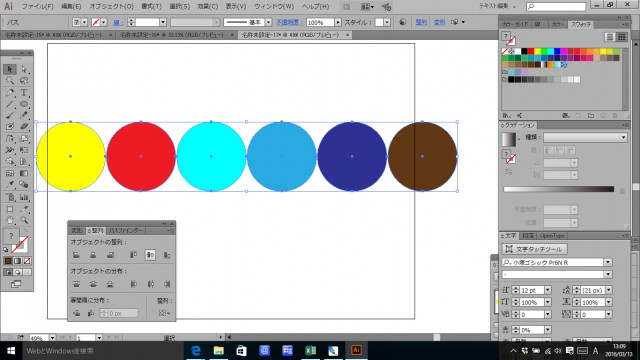The height and width of the screenshot is (360, 640).
Task: Swap fill and stroke arrow in toolbox
Action: coord(25,232)
